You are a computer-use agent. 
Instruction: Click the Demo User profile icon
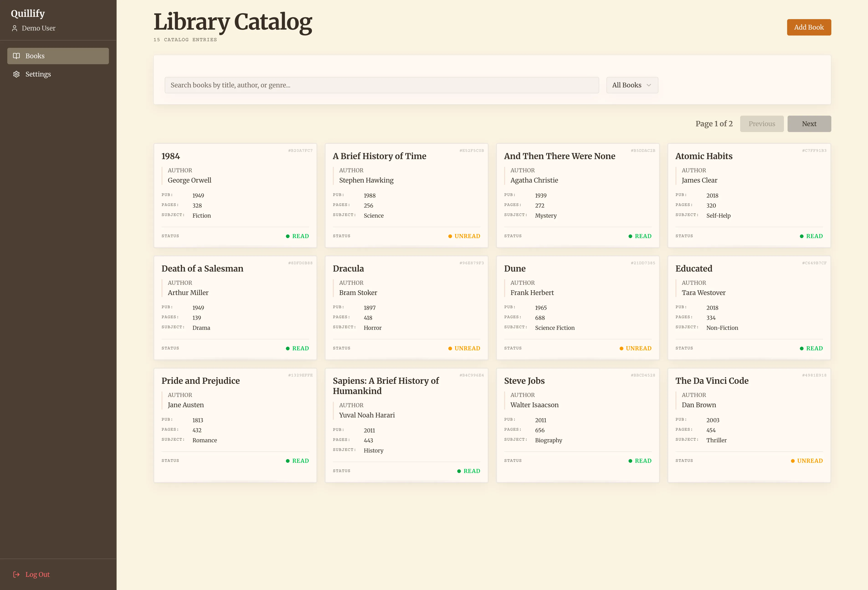click(x=15, y=28)
